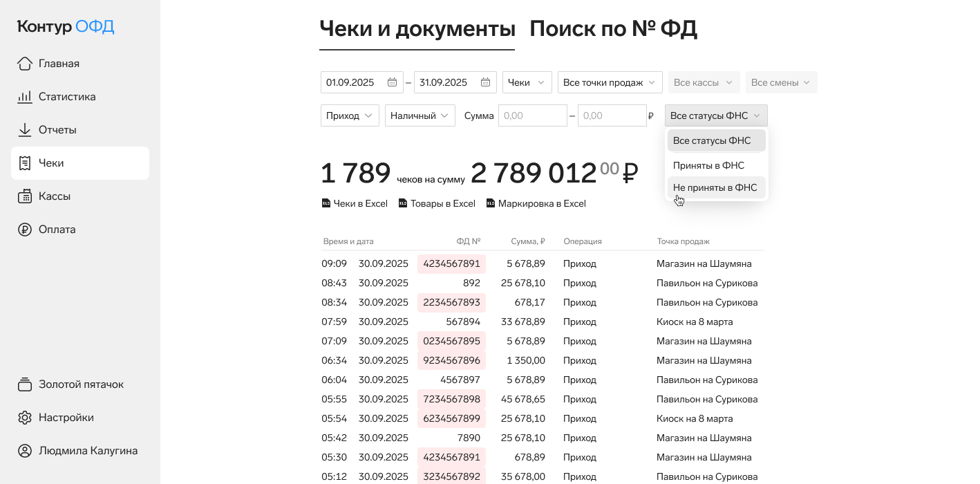The height and width of the screenshot is (484, 980).
Task: Click the Отчеты download arrow icon
Action: (x=25, y=130)
